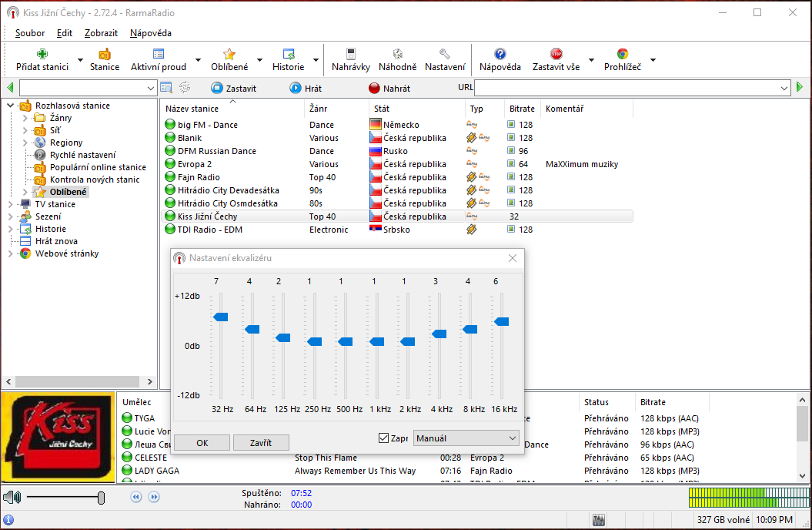The width and height of the screenshot is (812, 530).
Task: Click the speaker mute icon
Action: 11,498
